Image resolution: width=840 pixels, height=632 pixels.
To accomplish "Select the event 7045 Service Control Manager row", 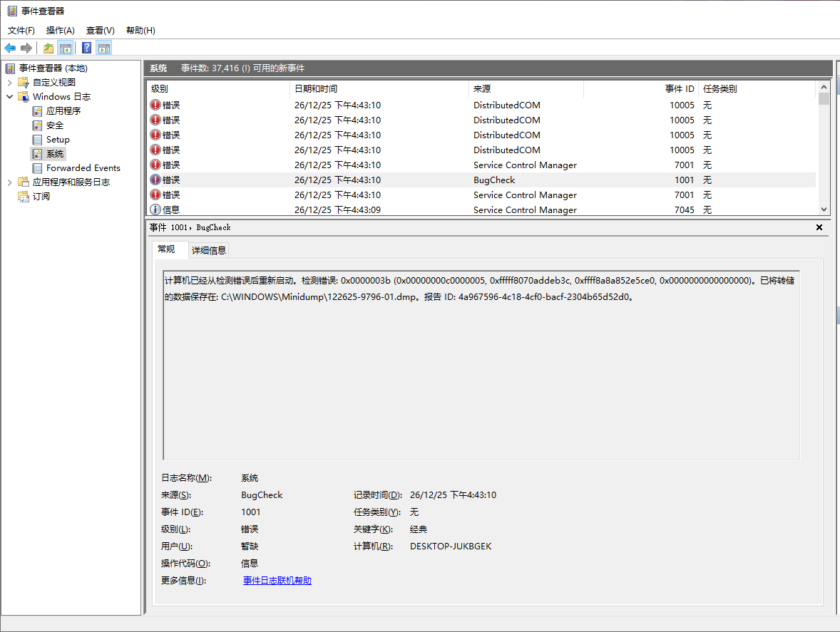I will [x=481, y=209].
